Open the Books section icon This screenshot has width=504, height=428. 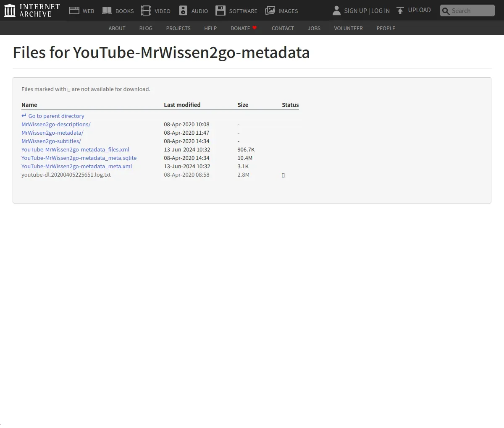click(107, 10)
